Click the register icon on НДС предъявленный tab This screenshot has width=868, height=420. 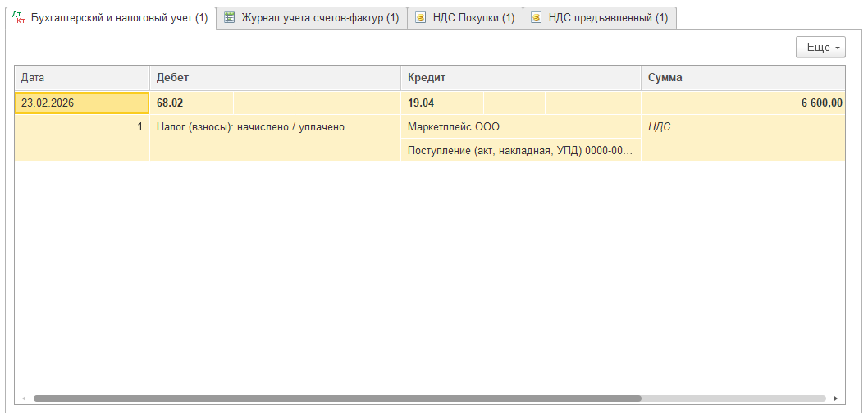tap(536, 18)
